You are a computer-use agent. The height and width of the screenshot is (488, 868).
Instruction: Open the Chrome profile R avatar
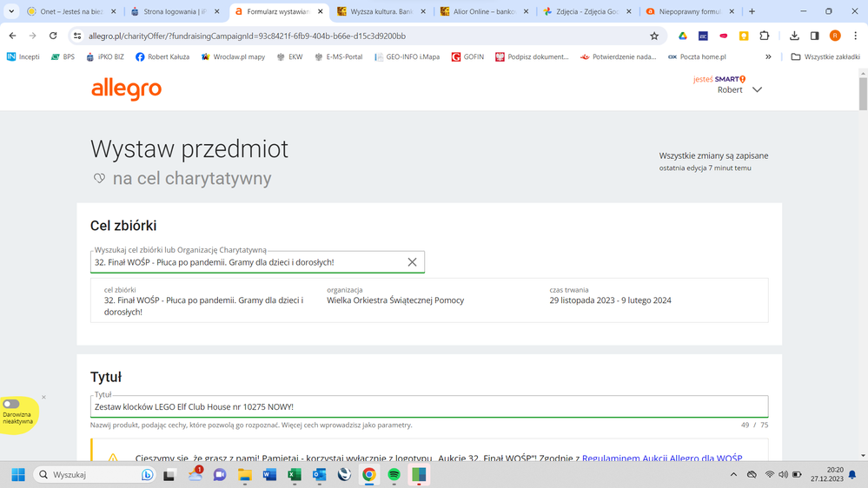pyautogui.click(x=835, y=36)
